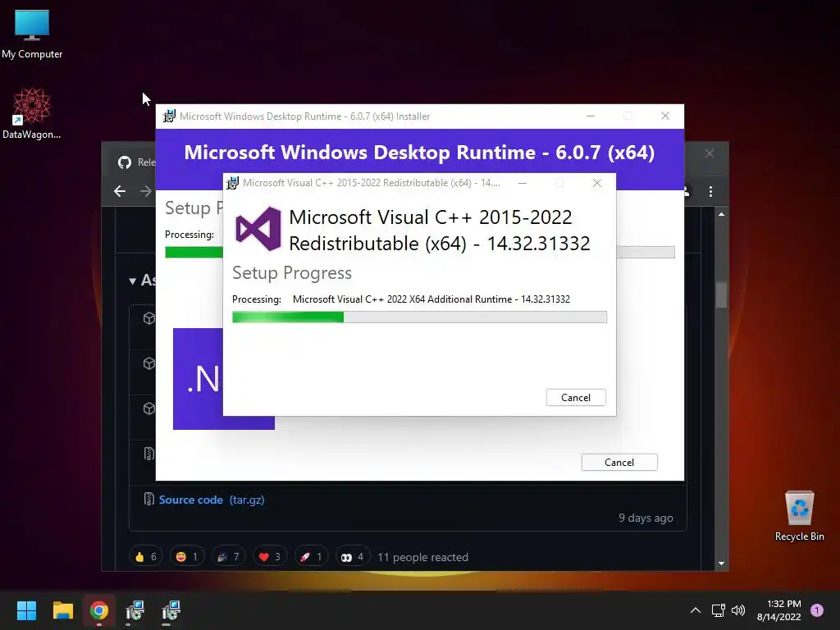Click Chrome profile icon beside the menu
The height and width of the screenshot is (630, 840).
[x=687, y=191]
